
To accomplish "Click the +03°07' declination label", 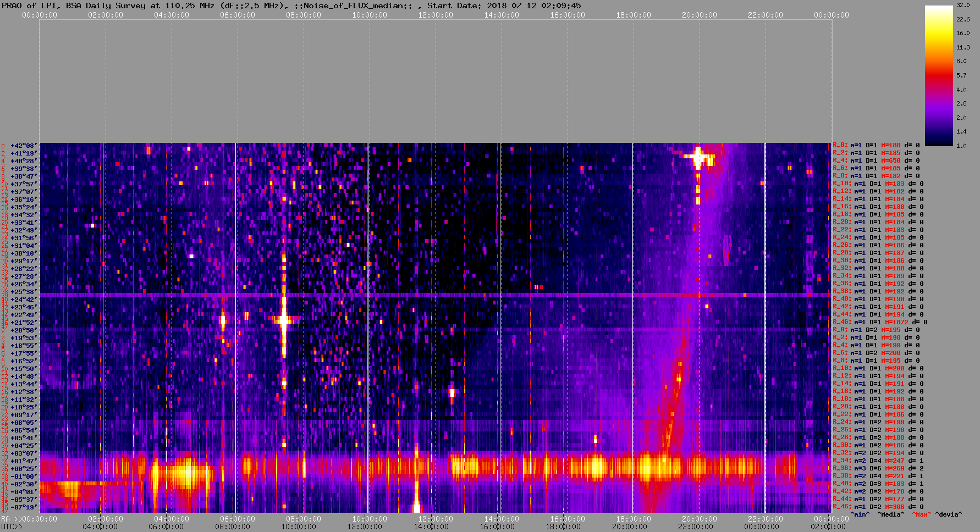I will (24, 453).
